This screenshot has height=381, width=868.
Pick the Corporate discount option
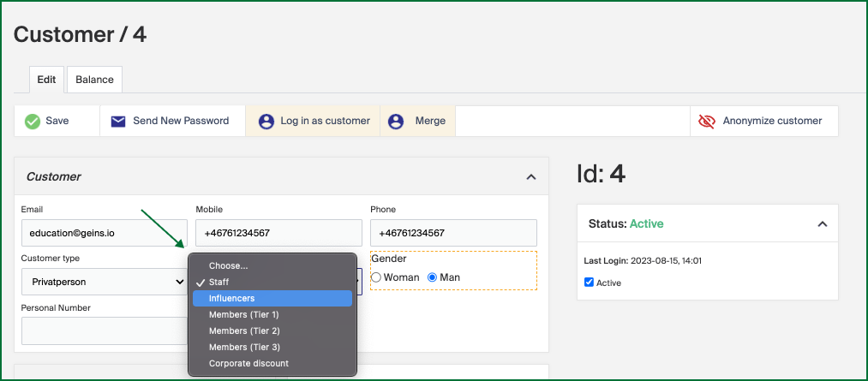tap(272, 364)
